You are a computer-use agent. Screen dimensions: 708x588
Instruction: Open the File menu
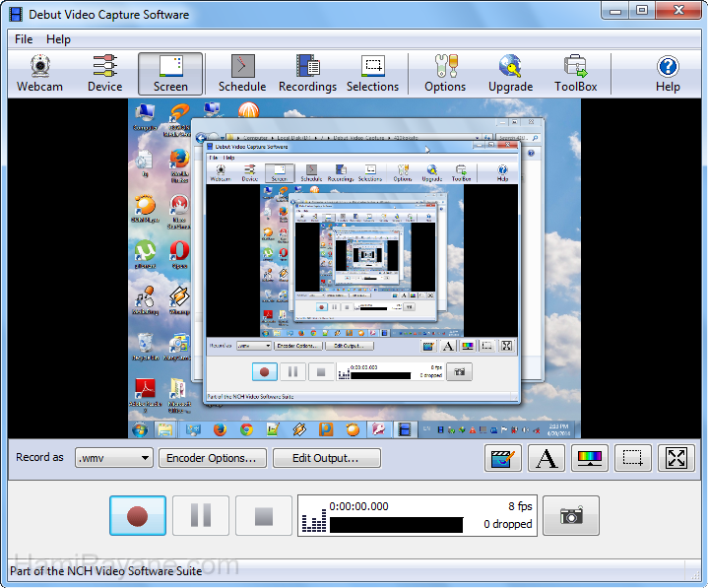click(24, 39)
